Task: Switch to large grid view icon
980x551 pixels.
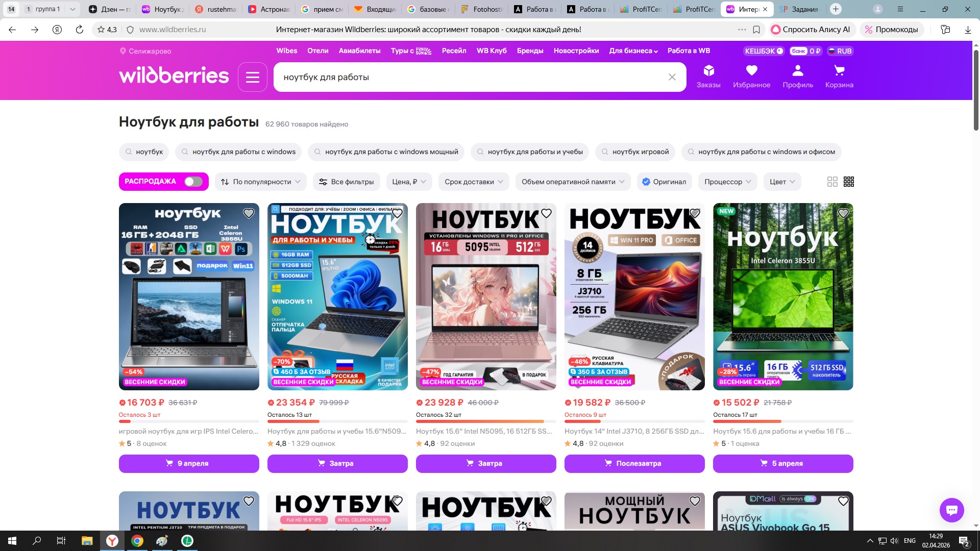Action: coord(832,182)
